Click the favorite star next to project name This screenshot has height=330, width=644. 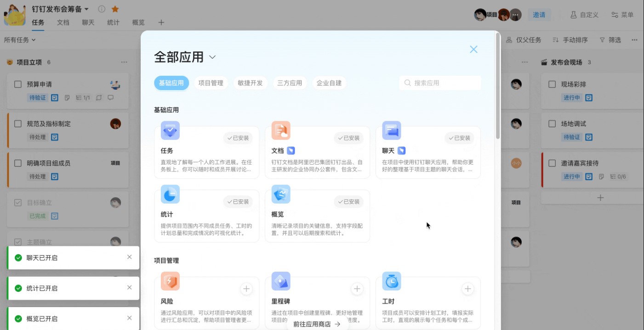pos(115,9)
